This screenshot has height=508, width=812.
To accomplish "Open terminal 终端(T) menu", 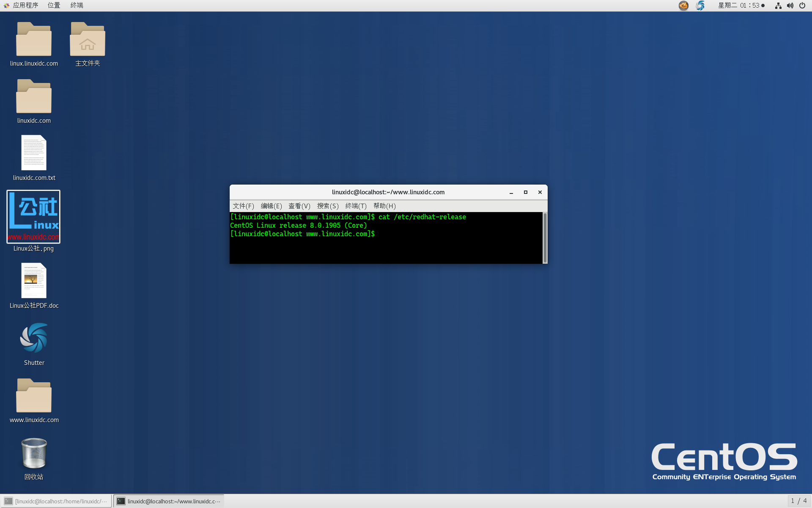I will point(356,206).
